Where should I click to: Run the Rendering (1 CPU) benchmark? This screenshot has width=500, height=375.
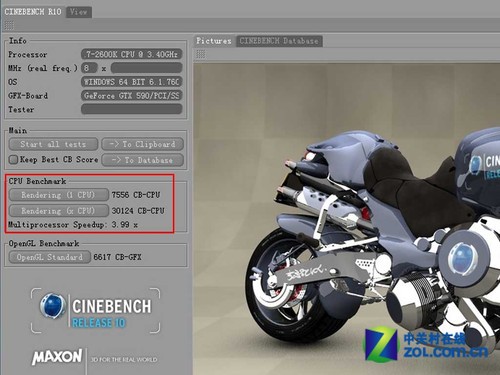coord(59,195)
